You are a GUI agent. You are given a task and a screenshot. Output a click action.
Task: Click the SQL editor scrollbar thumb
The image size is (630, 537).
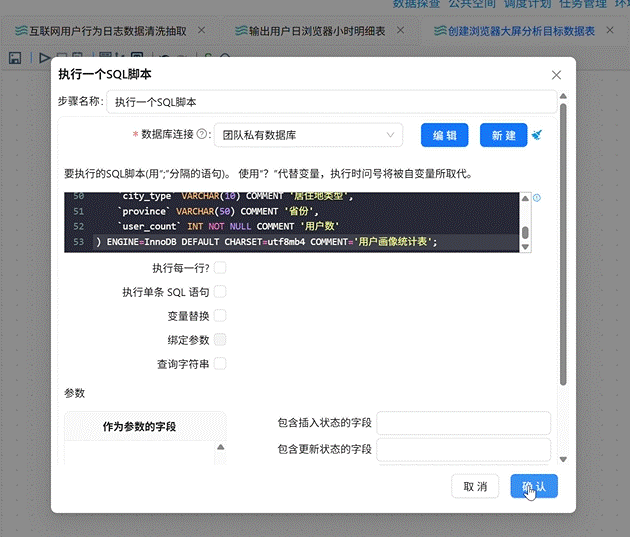(x=525, y=233)
